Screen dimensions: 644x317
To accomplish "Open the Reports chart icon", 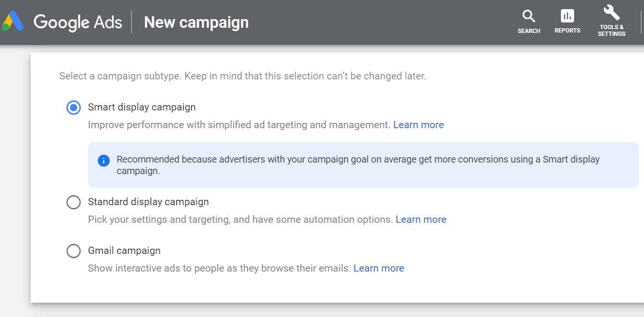I will pos(568,16).
